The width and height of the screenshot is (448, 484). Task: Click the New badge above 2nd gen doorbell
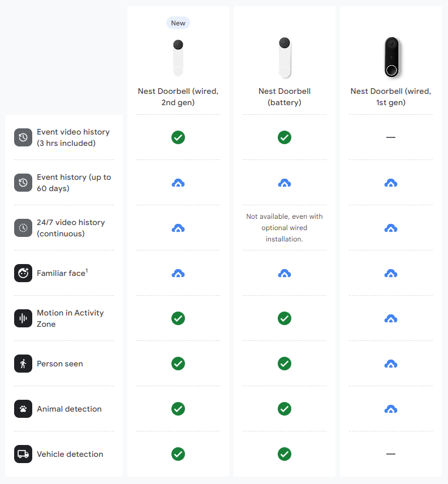tap(178, 23)
